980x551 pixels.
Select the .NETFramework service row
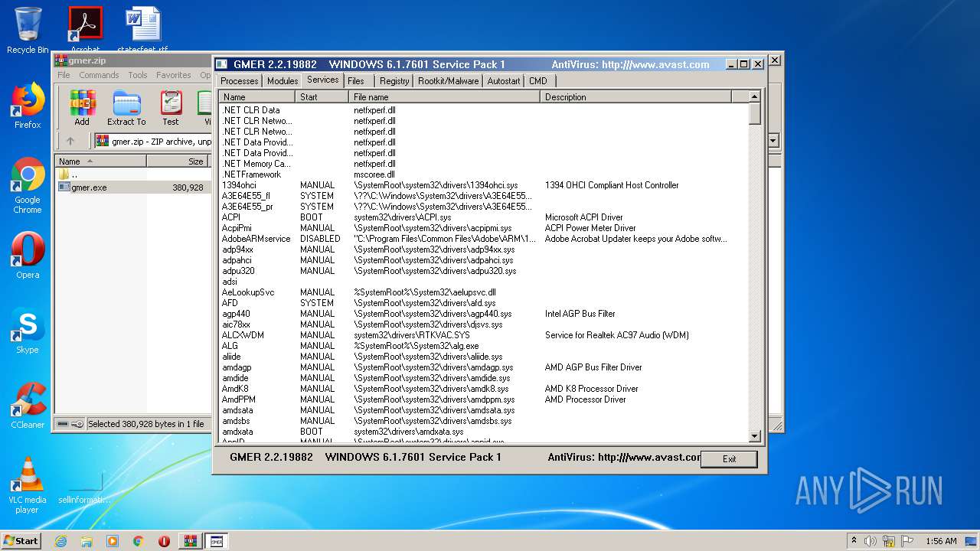(483, 174)
